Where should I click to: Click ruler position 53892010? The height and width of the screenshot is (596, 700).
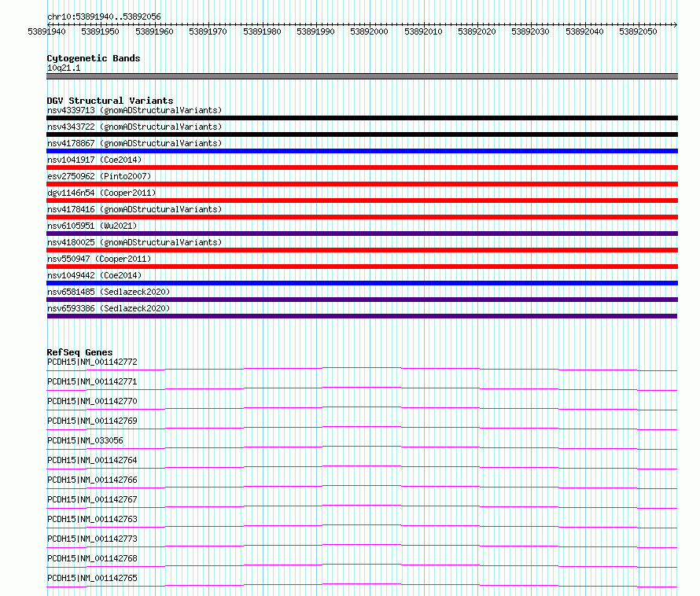tap(423, 31)
